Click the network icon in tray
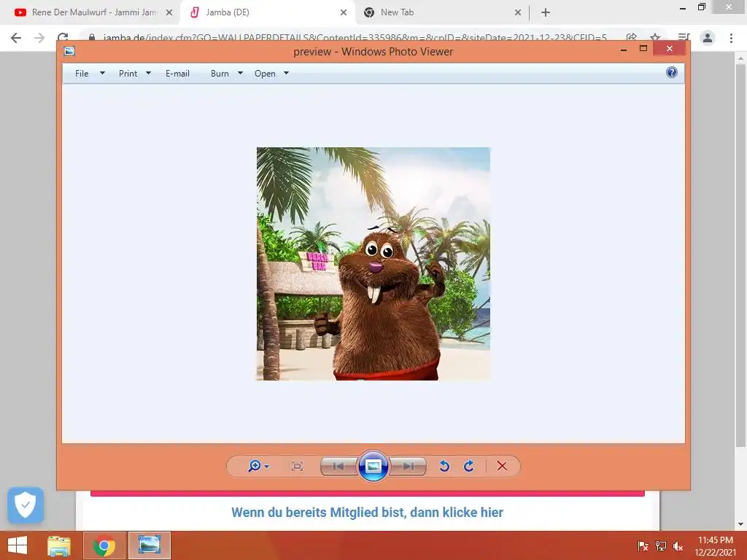 661,546
